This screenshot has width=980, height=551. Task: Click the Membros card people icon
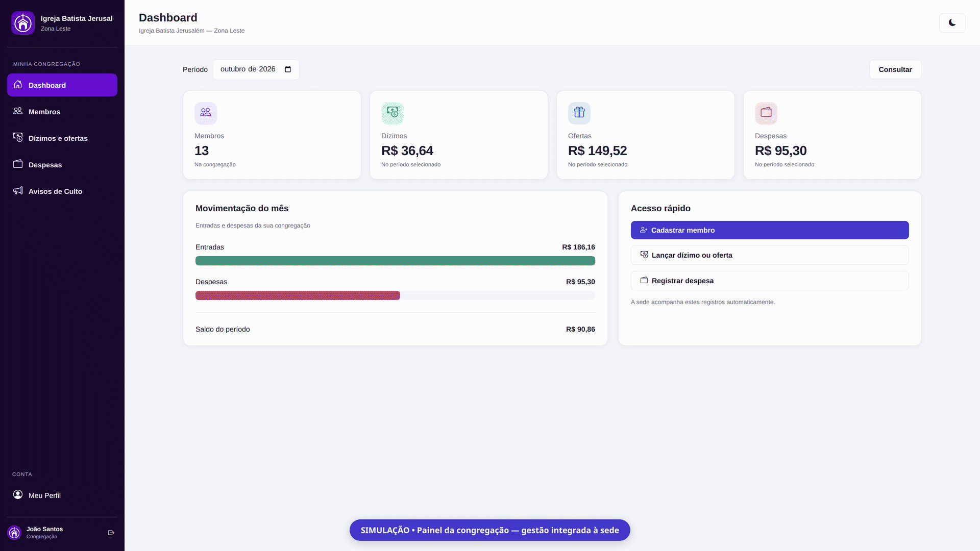point(206,113)
